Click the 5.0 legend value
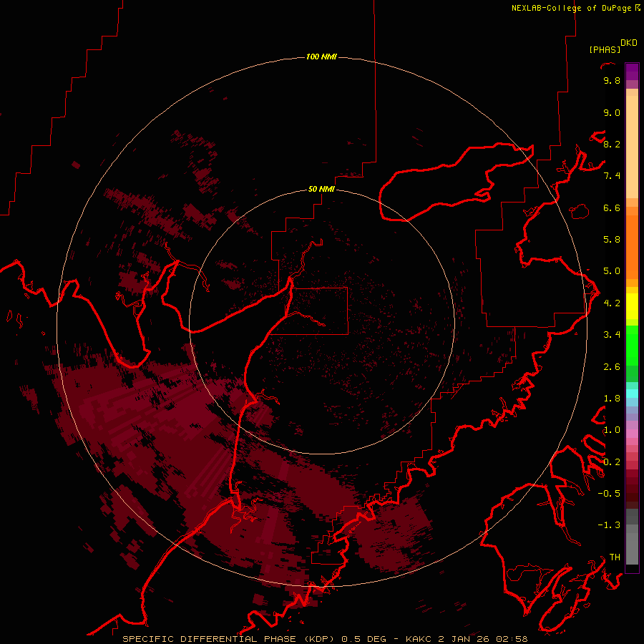The image size is (644, 644). [x=612, y=271]
